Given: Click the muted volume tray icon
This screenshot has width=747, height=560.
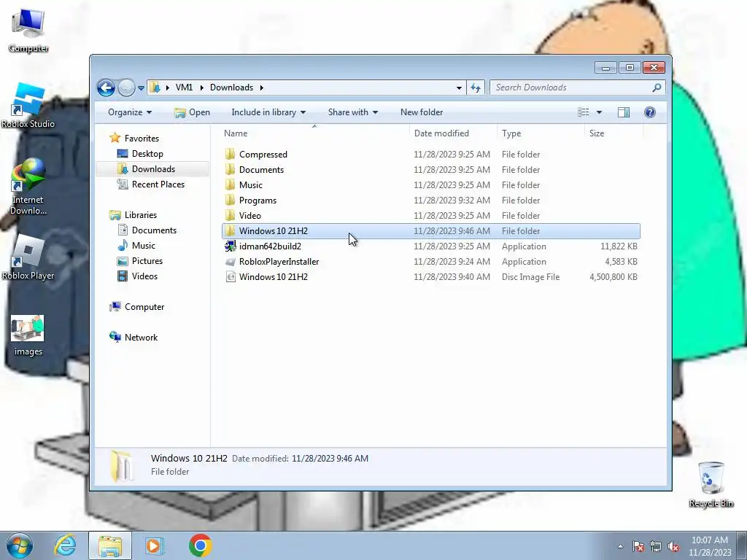Looking at the screenshot, I should [x=673, y=546].
